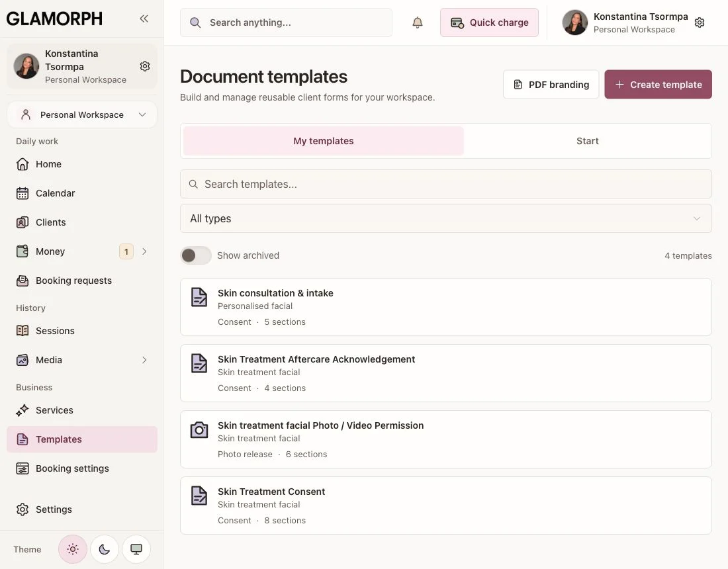Screen dimensions: 728x569
Task: Click the Search templates field
Action: 445,184
